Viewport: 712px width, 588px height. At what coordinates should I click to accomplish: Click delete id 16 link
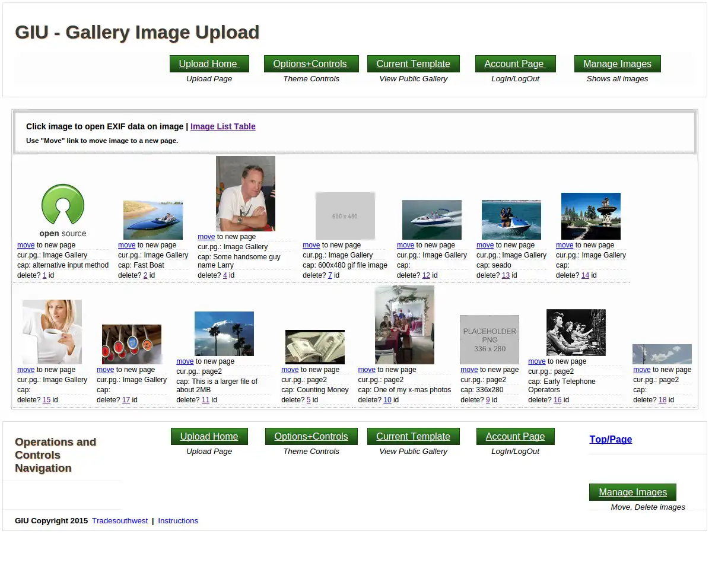pos(557,400)
